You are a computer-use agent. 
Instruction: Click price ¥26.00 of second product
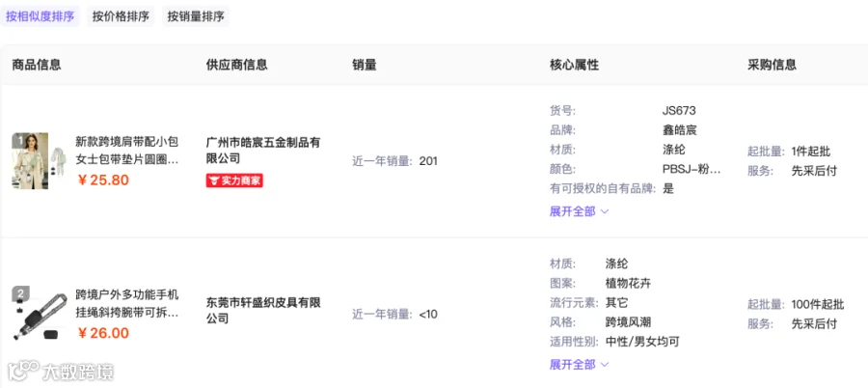[x=103, y=333]
